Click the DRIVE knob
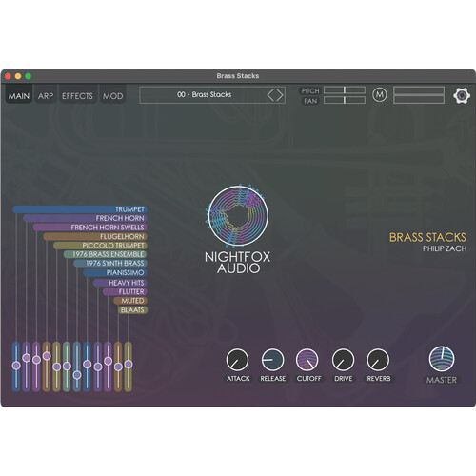 click(343, 360)
